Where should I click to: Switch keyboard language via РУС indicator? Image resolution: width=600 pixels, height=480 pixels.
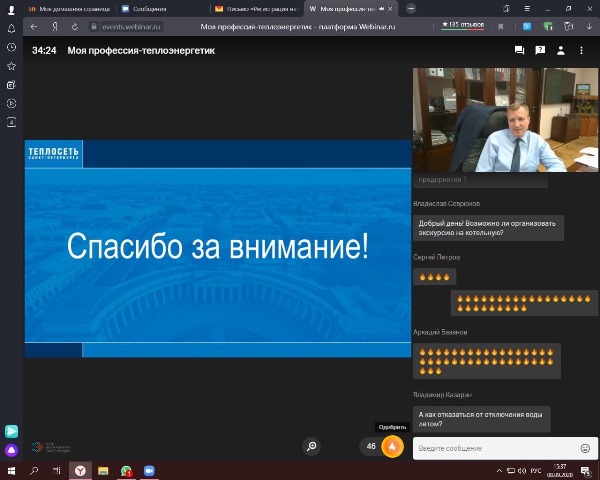click(535, 470)
